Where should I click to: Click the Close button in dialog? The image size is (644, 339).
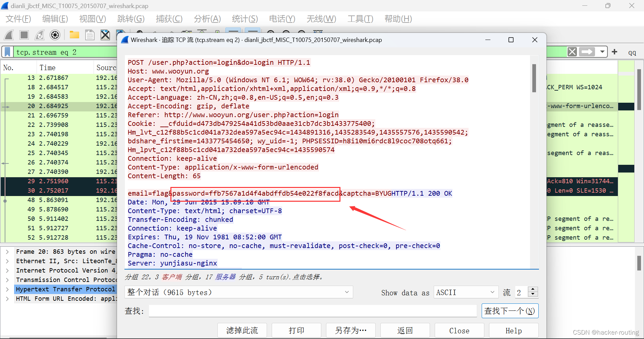coord(460,331)
